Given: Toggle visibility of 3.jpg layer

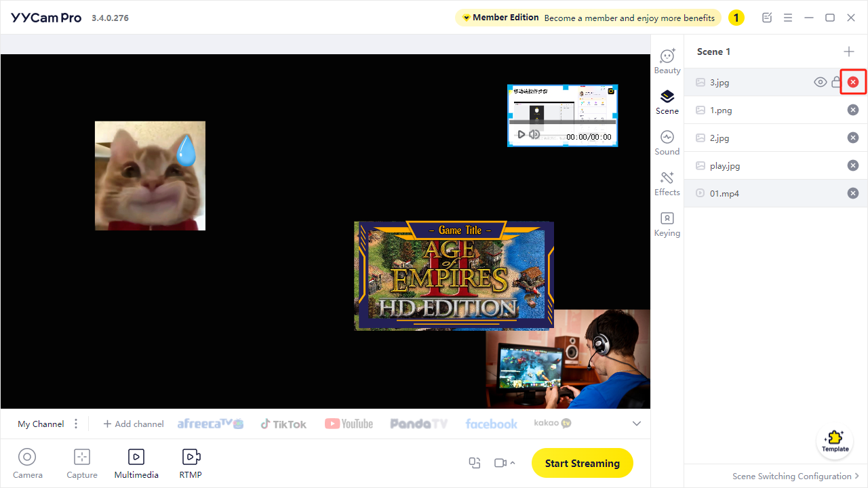Looking at the screenshot, I should pos(821,82).
